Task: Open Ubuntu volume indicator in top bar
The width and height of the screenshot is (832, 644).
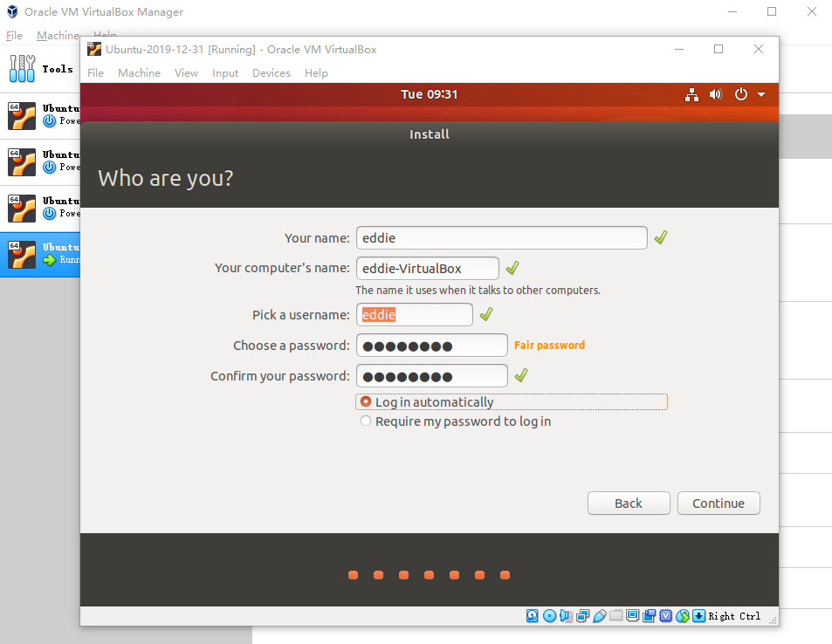Action: 716,94
